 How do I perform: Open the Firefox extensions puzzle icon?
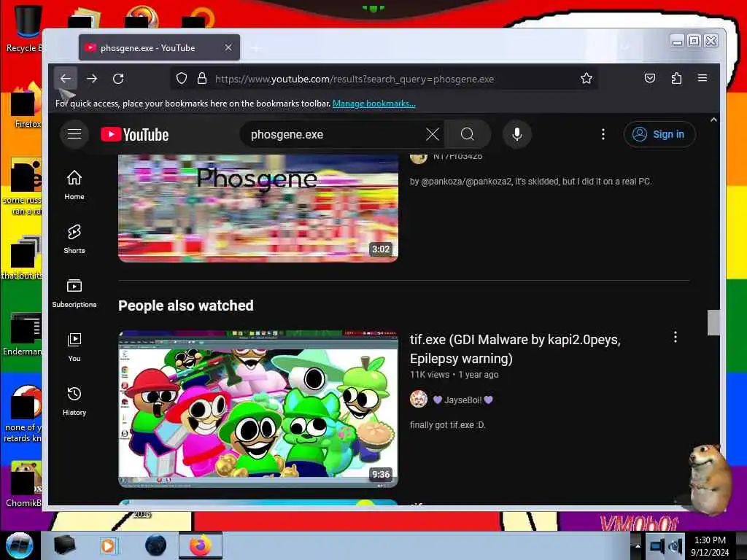tap(676, 79)
